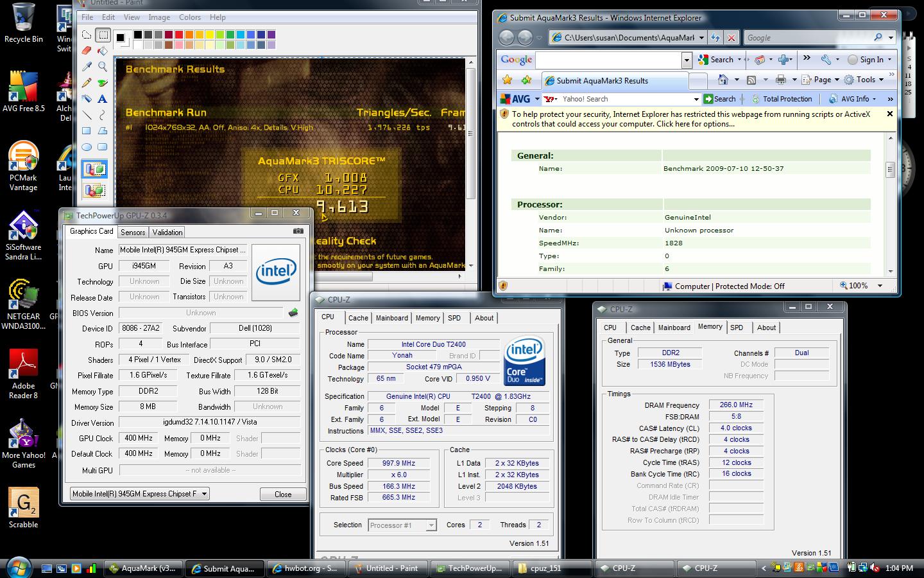
Task: Click the Paint canvas vertical scrollbar
Action: click(471, 164)
